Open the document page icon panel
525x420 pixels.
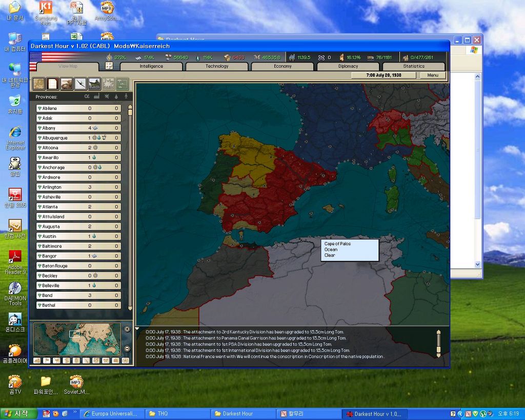tap(53, 84)
